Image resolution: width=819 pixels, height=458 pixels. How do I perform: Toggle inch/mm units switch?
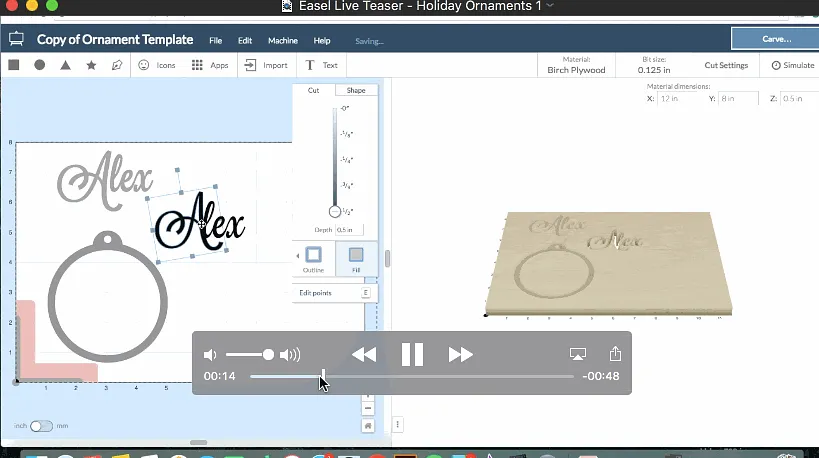pyautogui.click(x=41, y=426)
